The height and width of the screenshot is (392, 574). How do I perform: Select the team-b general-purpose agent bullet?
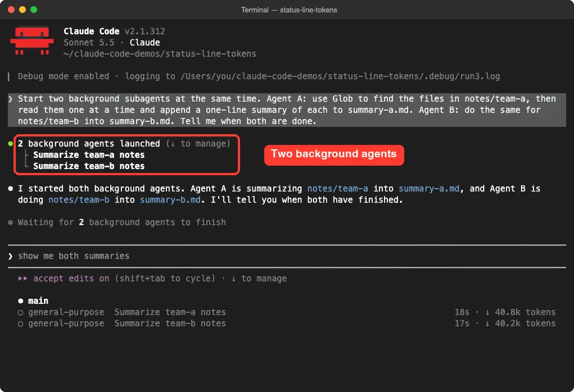point(20,324)
